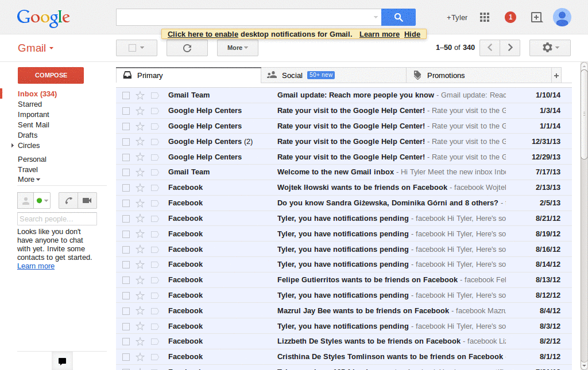Open the settings gear menu
The image size is (588, 370).
(550, 48)
